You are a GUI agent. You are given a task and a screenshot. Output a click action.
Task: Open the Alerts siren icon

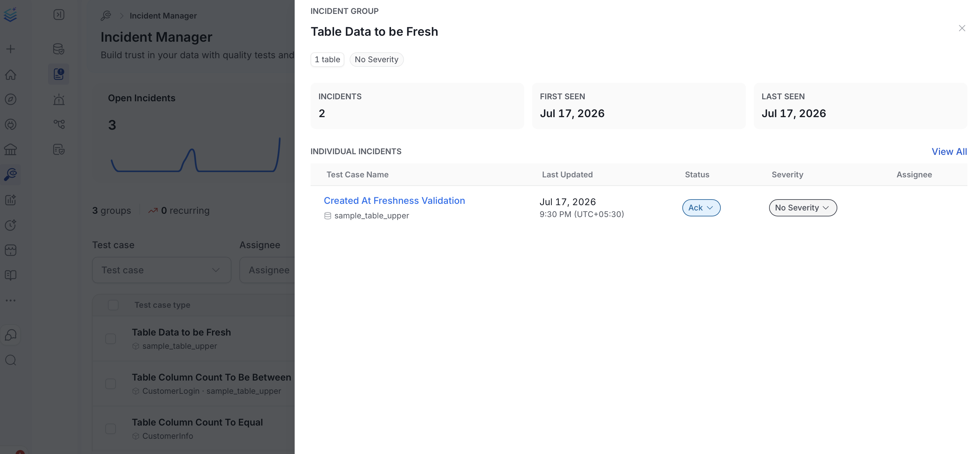(x=59, y=100)
